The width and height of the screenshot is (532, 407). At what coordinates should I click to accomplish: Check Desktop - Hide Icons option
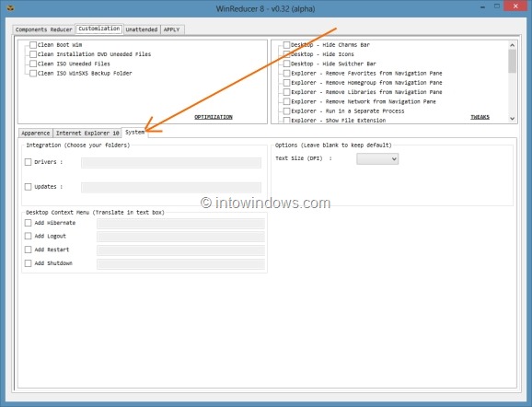click(x=286, y=54)
